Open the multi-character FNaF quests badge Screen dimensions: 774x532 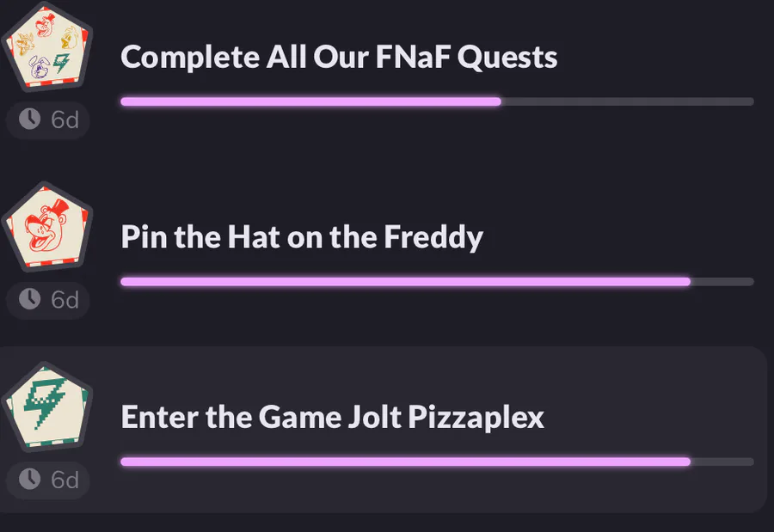(x=48, y=47)
